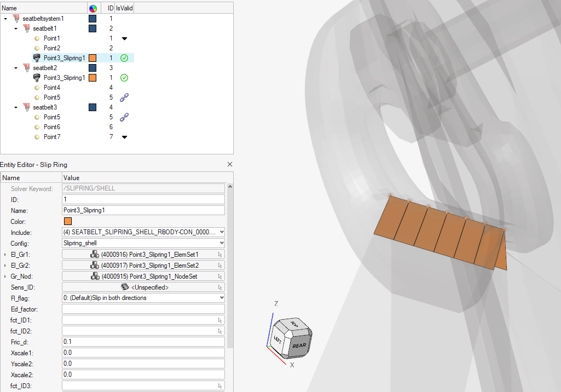Click into the Fric_d value field
This screenshot has width=561, height=392.
click(143, 342)
